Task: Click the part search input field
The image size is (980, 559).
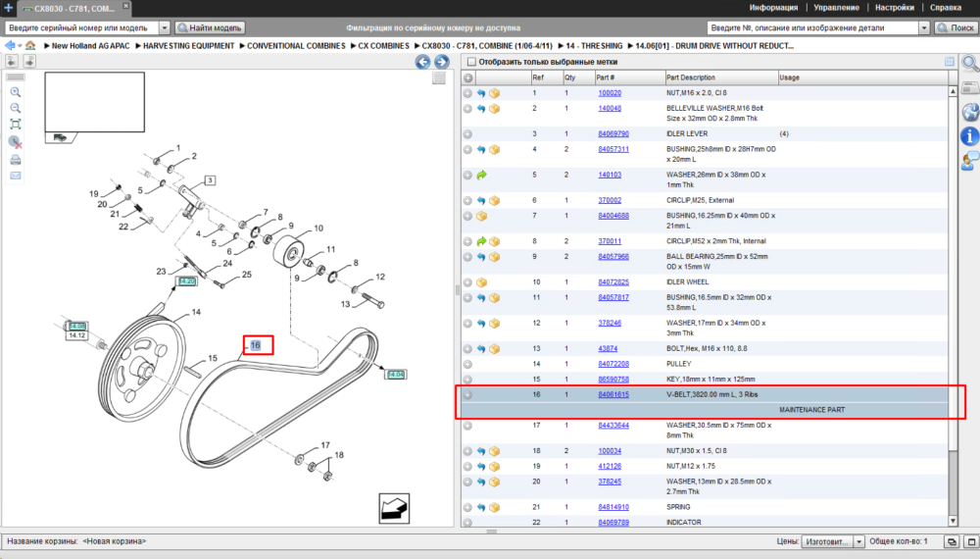Action: 813,27
